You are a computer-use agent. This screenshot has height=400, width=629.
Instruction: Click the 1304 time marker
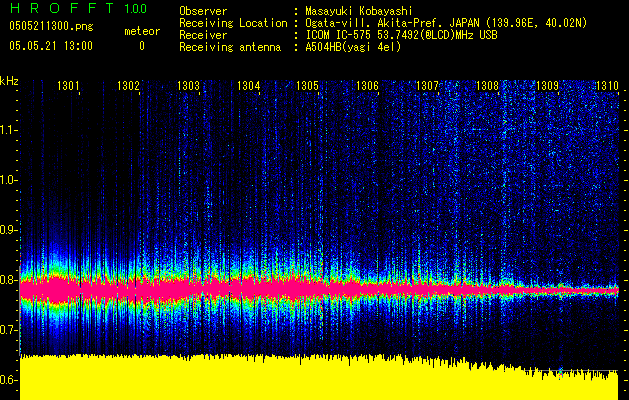[248, 86]
